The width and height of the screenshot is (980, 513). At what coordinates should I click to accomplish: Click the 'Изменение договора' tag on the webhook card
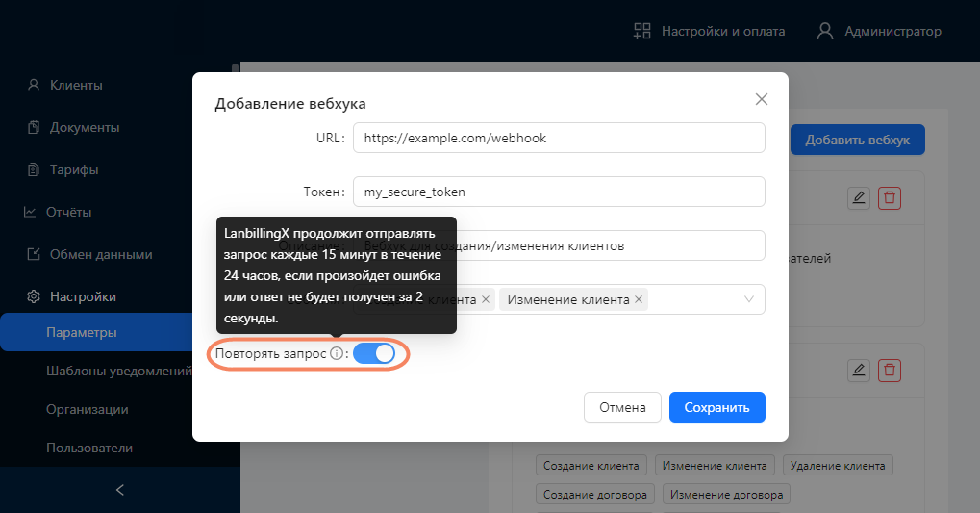(x=726, y=495)
